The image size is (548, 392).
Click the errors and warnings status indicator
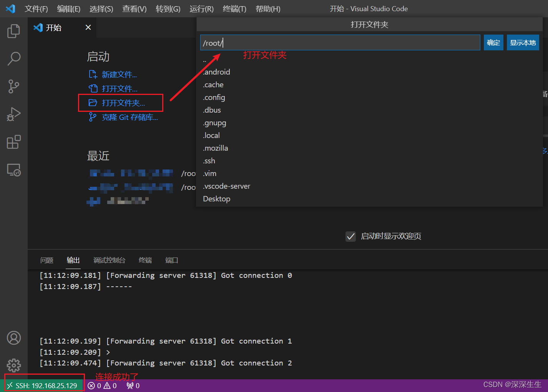click(102, 385)
